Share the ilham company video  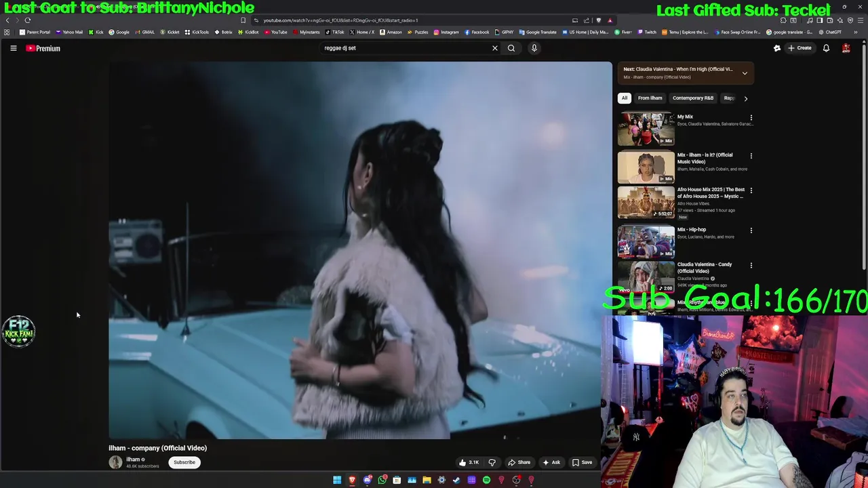519,462
